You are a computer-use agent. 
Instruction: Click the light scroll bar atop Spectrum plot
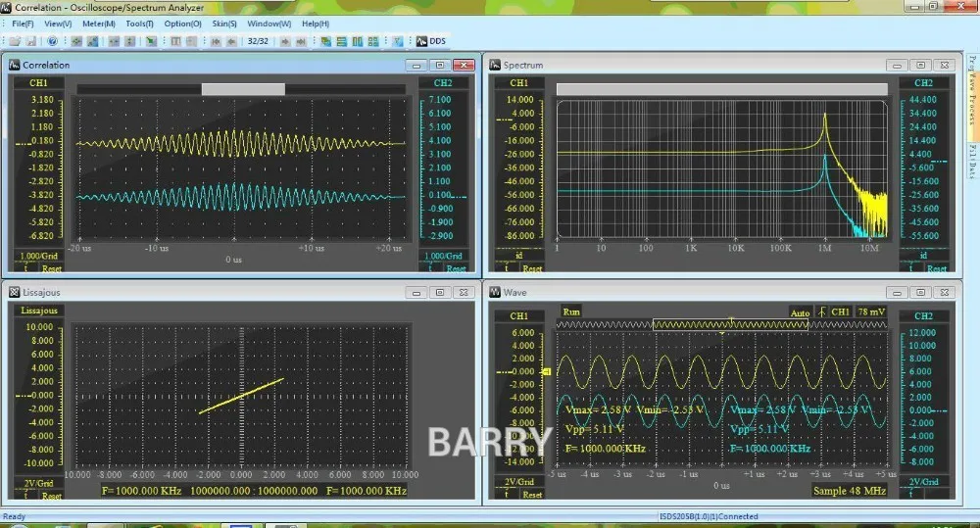[x=722, y=89]
